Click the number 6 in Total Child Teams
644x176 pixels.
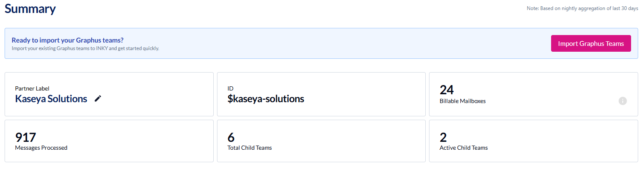click(x=231, y=137)
